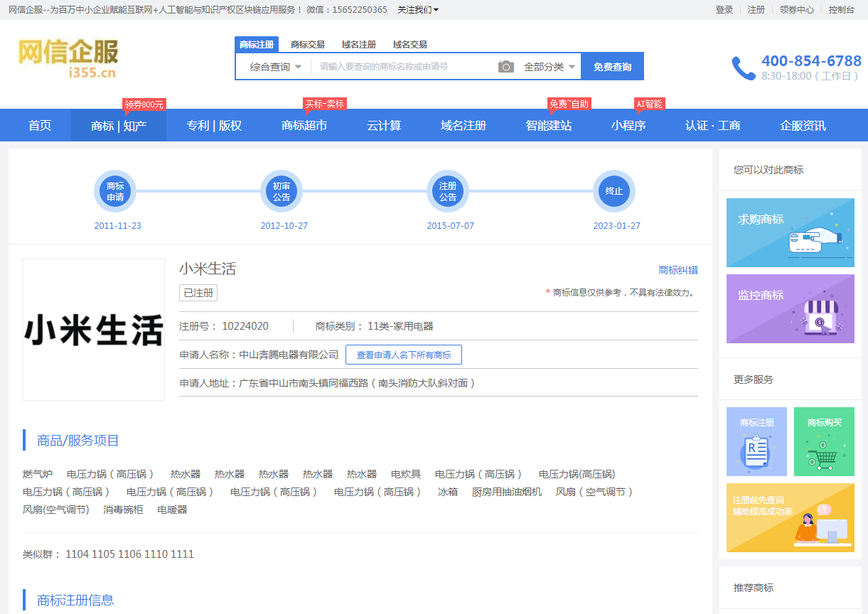This screenshot has height=614, width=868.
Task: Click the 免费查询 button
Action: coord(612,67)
